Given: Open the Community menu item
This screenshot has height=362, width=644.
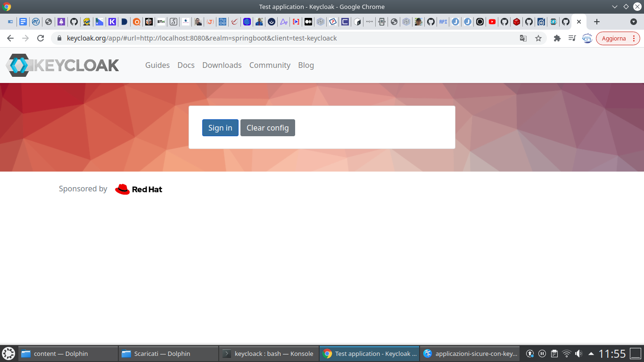Looking at the screenshot, I should click(x=270, y=65).
